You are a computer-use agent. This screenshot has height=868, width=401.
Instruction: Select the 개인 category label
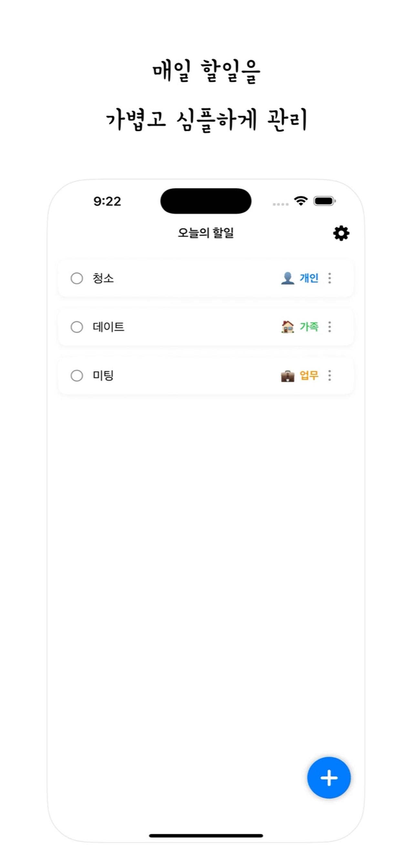[309, 278]
